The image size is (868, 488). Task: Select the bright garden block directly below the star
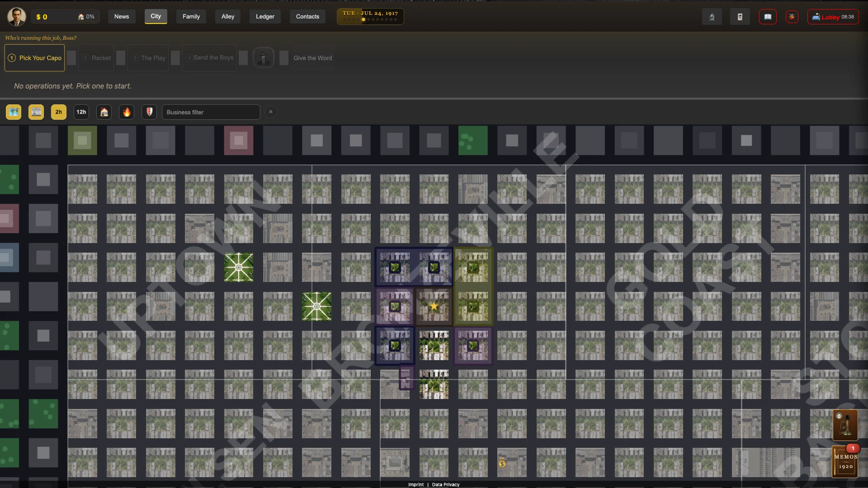coord(434,346)
